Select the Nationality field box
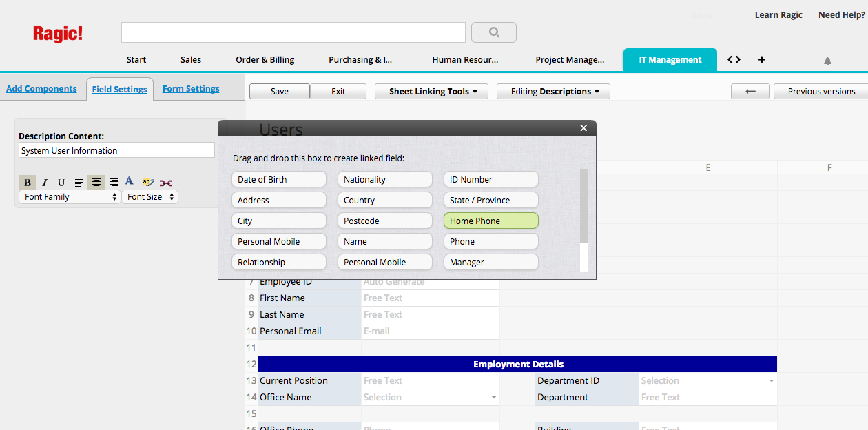This screenshot has width=868, height=430. coord(385,180)
